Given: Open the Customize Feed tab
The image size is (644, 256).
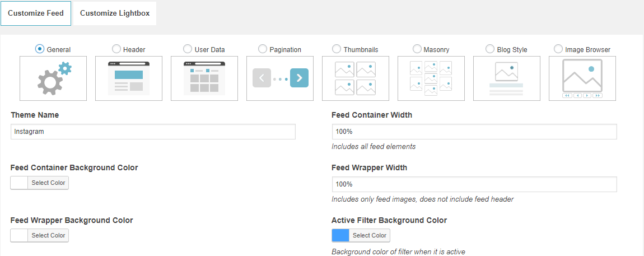Looking at the screenshot, I should coord(36,13).
